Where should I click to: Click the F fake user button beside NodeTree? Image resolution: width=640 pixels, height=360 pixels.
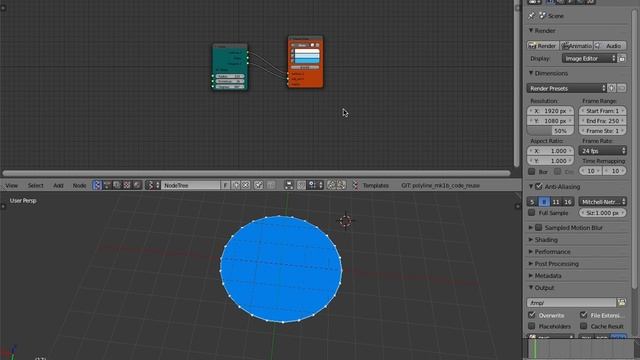(225, 185)
